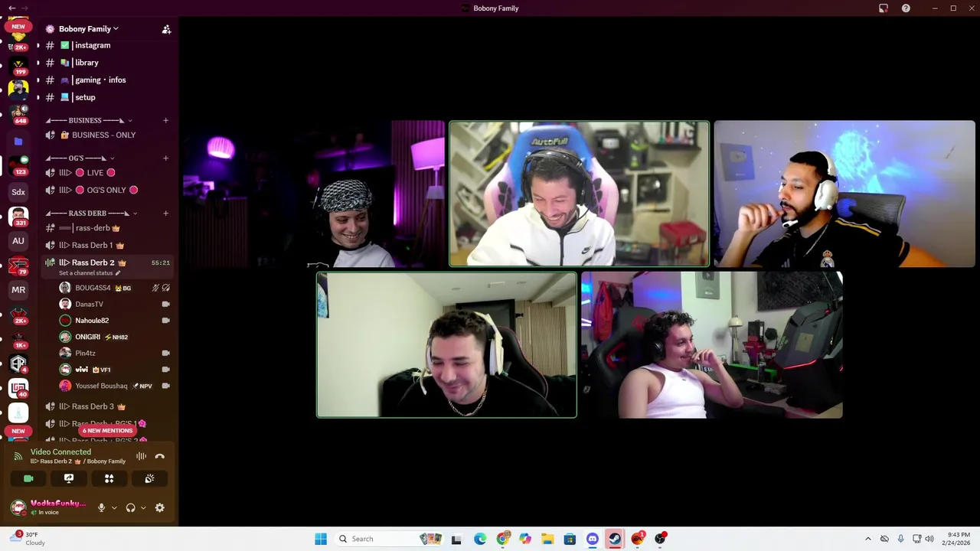The width and height of the screenshot is (980, 551).
Task: Select participant DanasTV in voice list
Action: [115, 304]
